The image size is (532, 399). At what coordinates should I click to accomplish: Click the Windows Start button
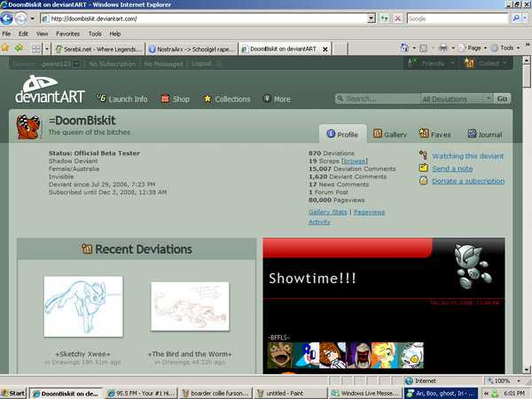pyautogui.click(x=13, y=393)
